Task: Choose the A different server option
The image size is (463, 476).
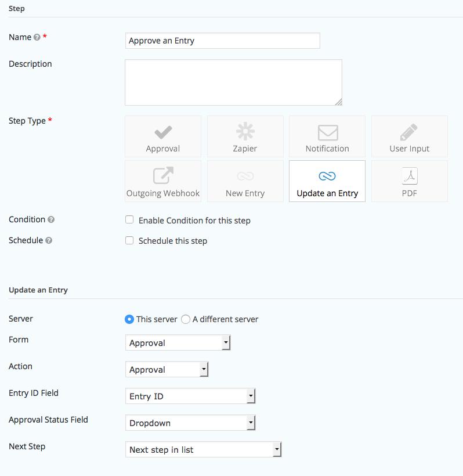Action: pyautogui.click(x=186, y=319)
